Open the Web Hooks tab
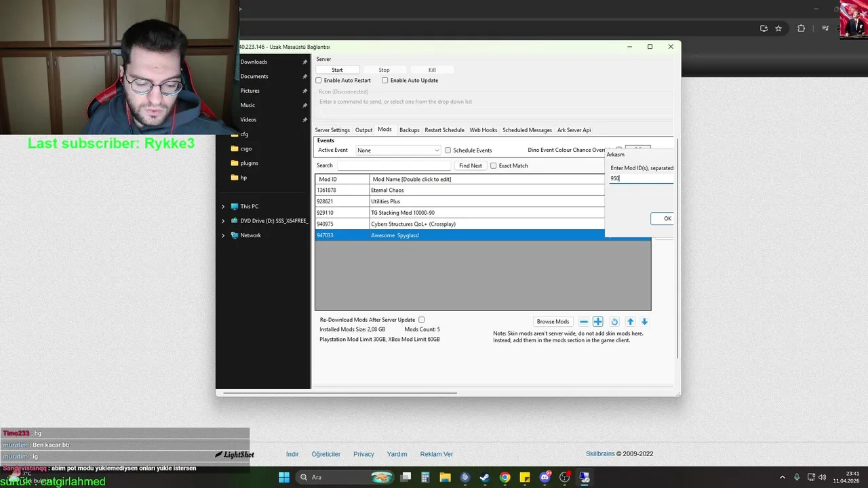 [x=484, y=130]
